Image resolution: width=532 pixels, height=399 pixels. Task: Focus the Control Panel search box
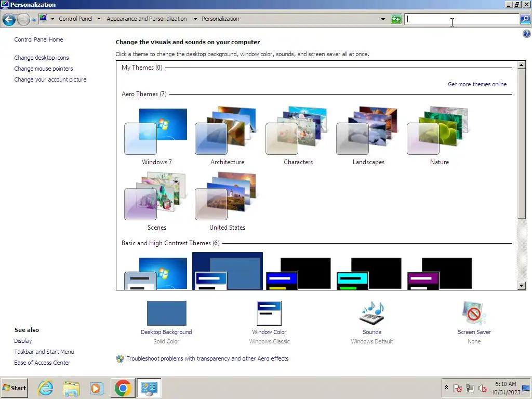pyautogui.click(x=462, y=19)
